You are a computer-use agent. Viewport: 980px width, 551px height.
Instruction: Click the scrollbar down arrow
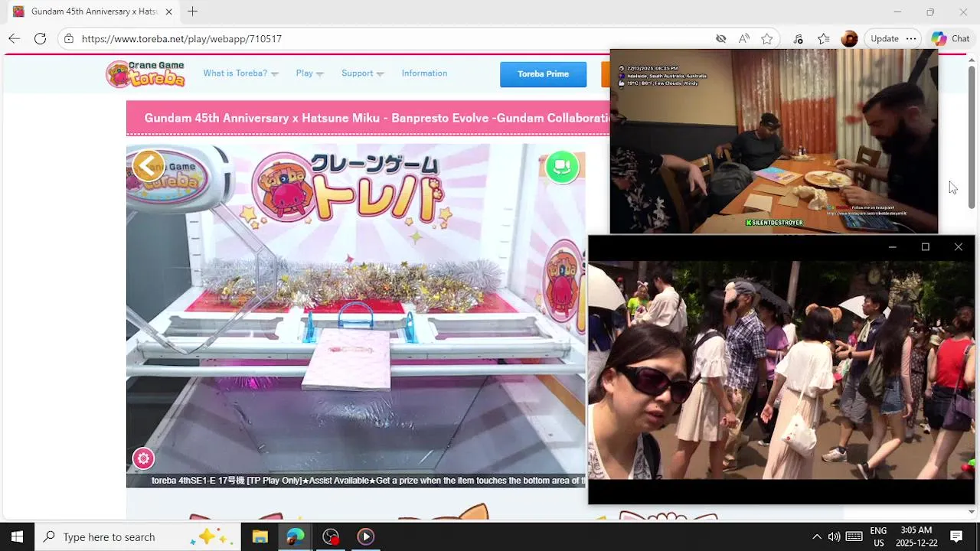point(972,512)
